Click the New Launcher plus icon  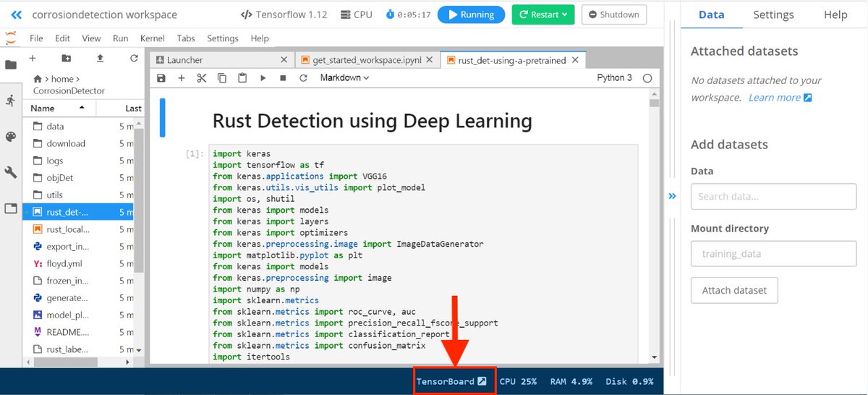pyautogui.click(x=33, y=58)
